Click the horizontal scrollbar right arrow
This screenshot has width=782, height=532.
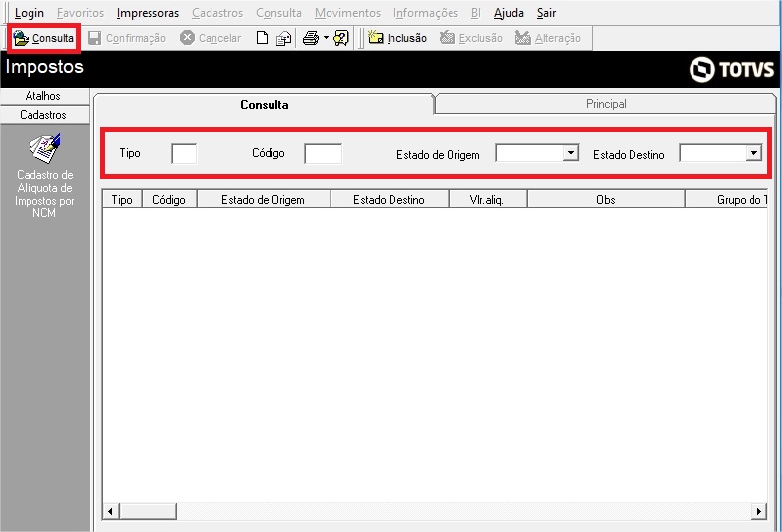click(x=758, y=511)
